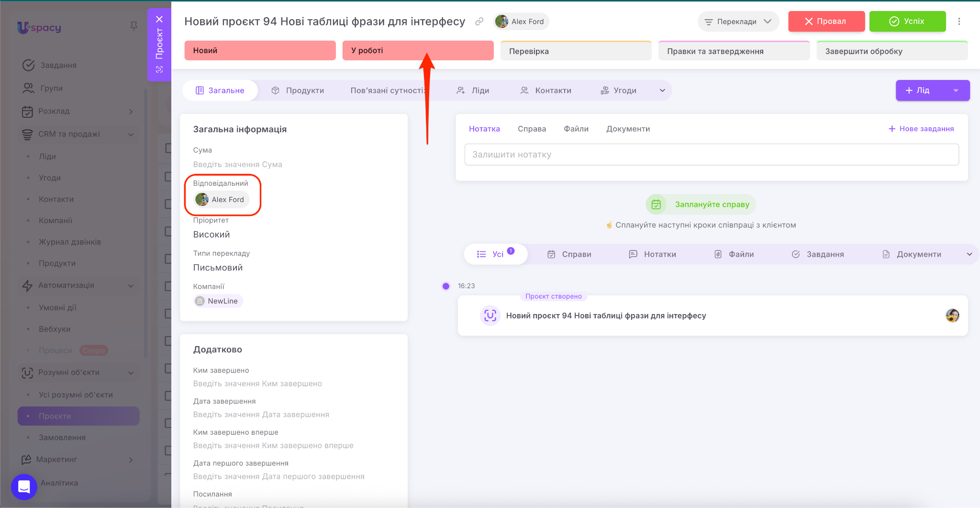Click the calendar icon near Заплануйте справу

[656, 204]
